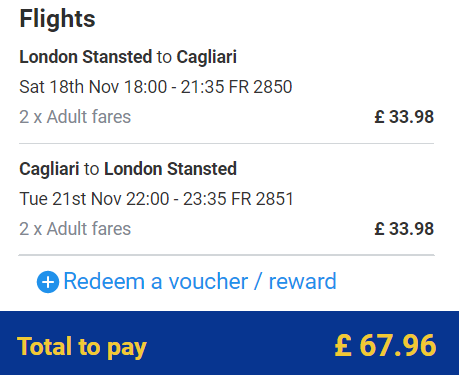Click the blue plus circle icon
Viewport: 459px width, 375px height.
click(48, 282)
